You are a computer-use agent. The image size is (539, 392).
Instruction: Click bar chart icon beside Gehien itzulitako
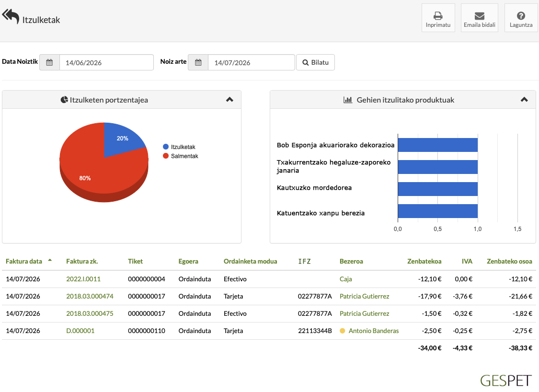tap(348, 100)
